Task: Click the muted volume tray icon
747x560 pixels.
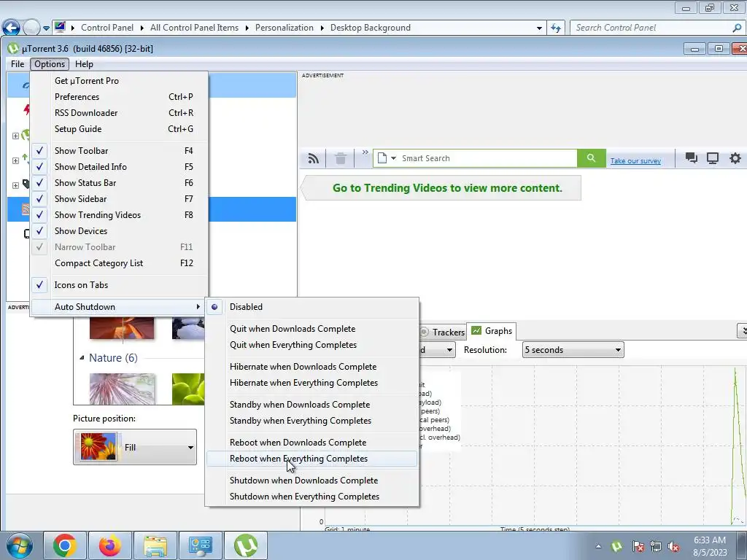Action: click(673, 546)
